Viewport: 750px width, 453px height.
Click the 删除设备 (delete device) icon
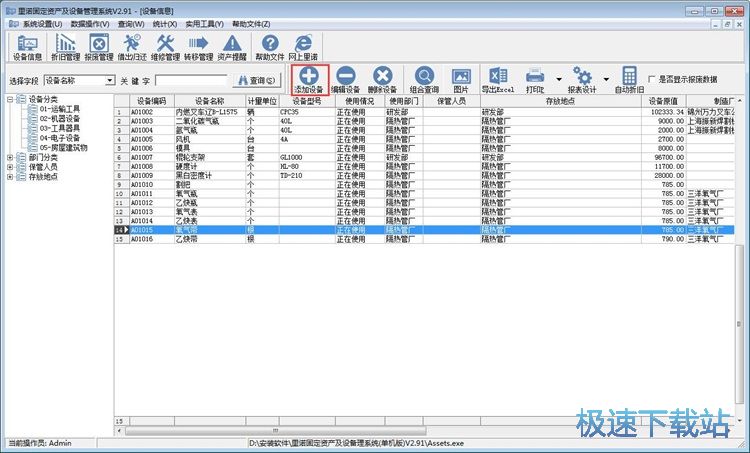pyautogui.click(x=382, y=76)
